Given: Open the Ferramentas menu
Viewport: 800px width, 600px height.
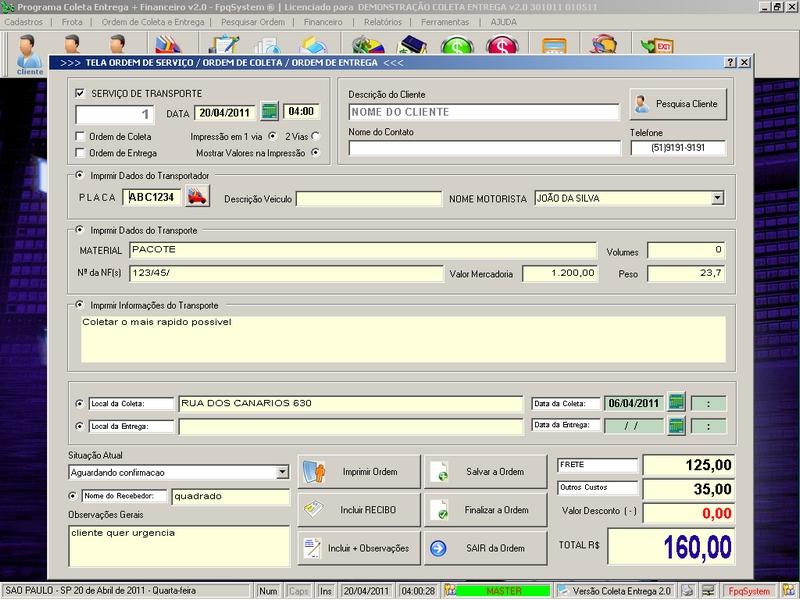Looking at the screenshot, I should [x=444, y=21].
